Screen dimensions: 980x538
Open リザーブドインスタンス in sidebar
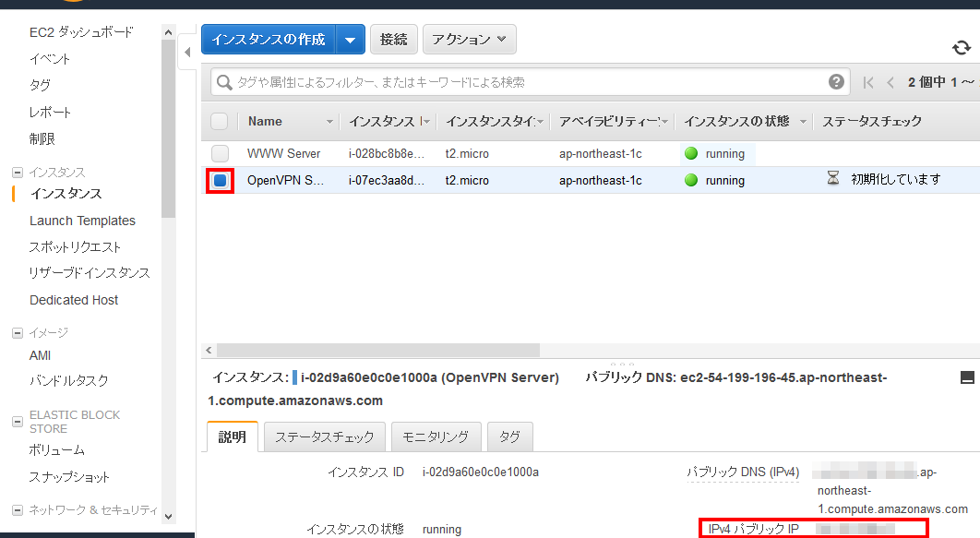point(90,273)
